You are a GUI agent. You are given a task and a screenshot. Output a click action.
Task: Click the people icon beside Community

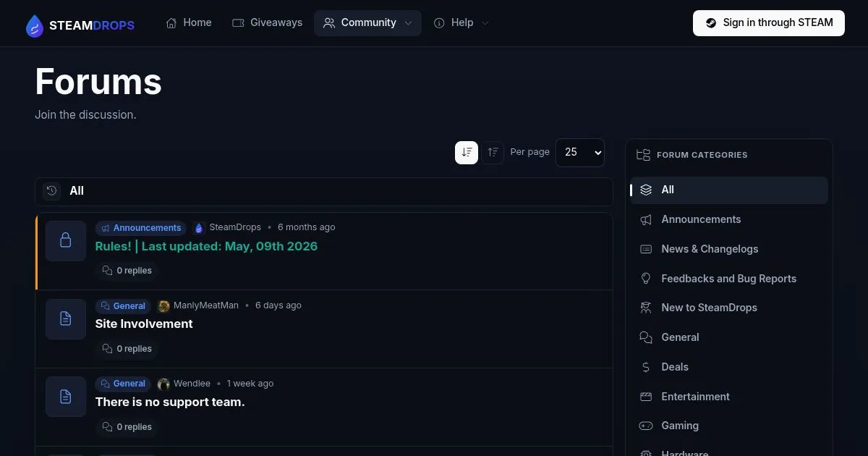pos(329,23)
